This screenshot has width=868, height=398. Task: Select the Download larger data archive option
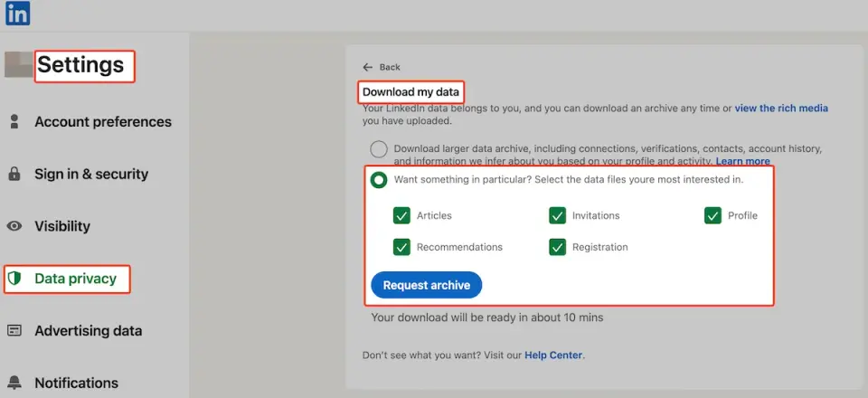tap(379, 149)
